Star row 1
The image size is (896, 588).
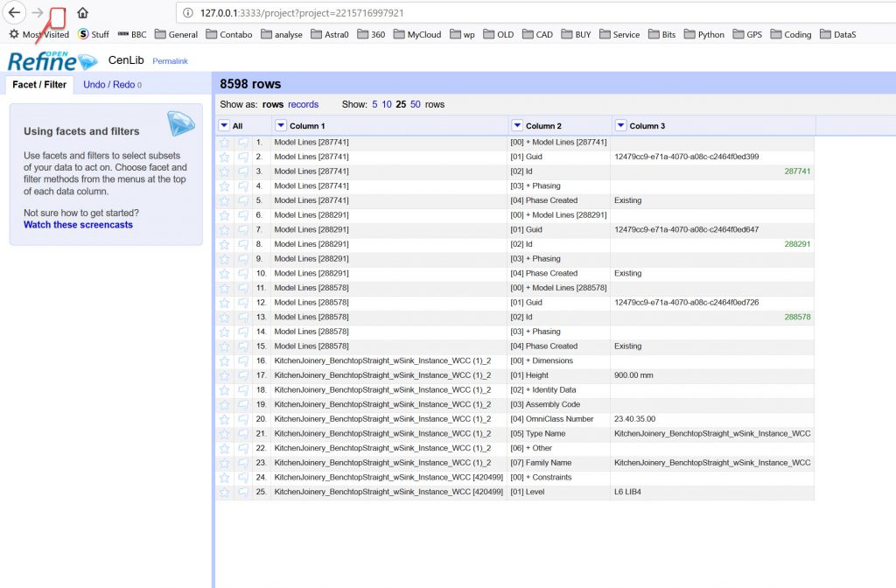[224, 142]
